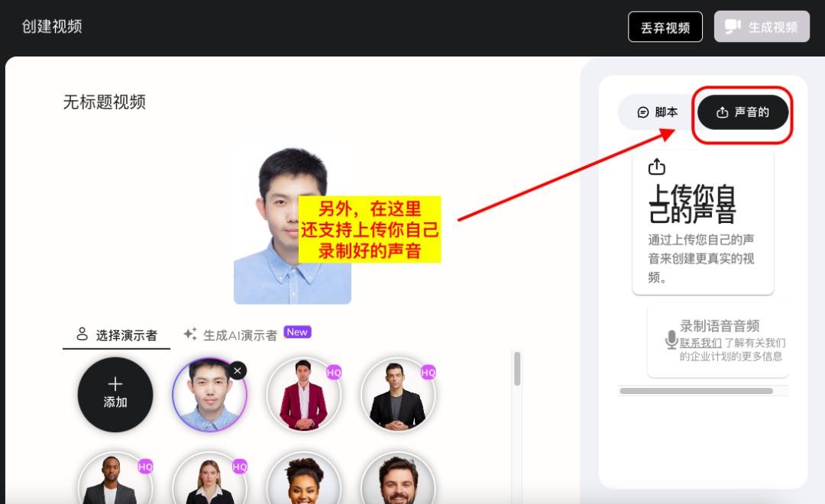
Task: Click the sparkle icon beside 生成AI演示者
Action: pyautogui.click(x=190, y=334)
